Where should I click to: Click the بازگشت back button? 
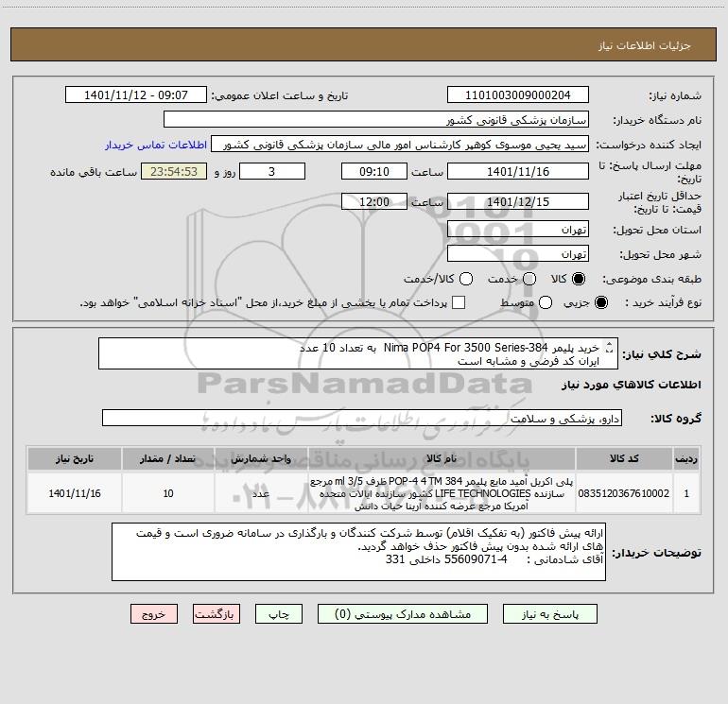click(x=217, y=614)
